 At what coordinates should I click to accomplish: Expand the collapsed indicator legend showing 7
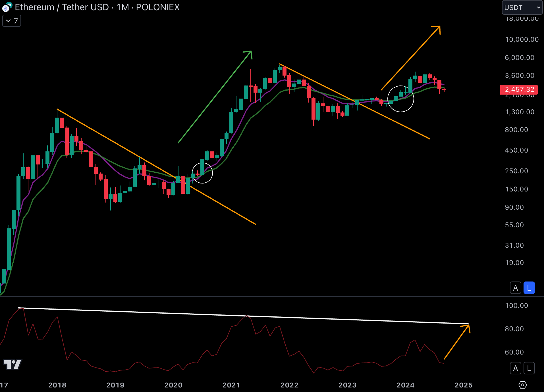point(12,21)
